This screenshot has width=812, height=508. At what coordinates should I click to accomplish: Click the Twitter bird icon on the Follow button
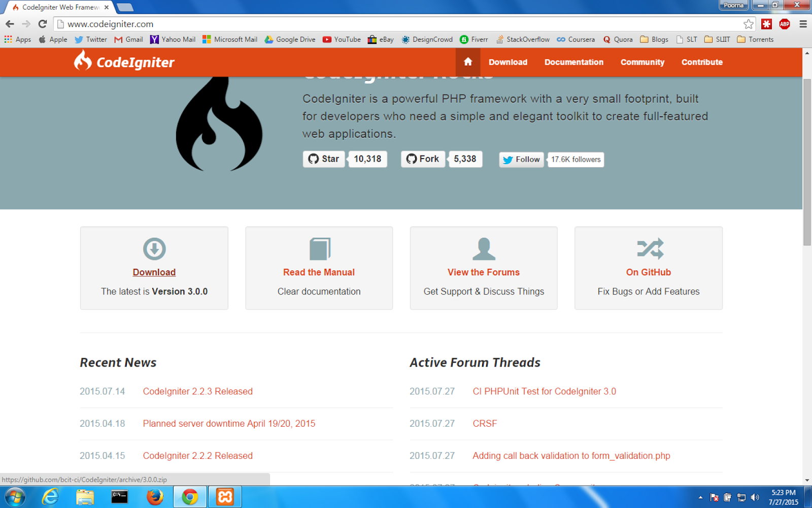coord(508,160)
